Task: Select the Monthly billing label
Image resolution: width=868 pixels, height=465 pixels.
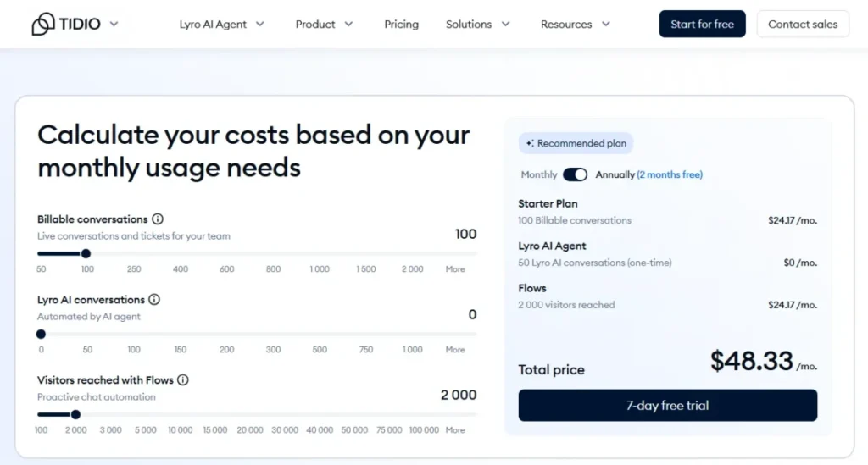Action: click(x=538, y=174)
